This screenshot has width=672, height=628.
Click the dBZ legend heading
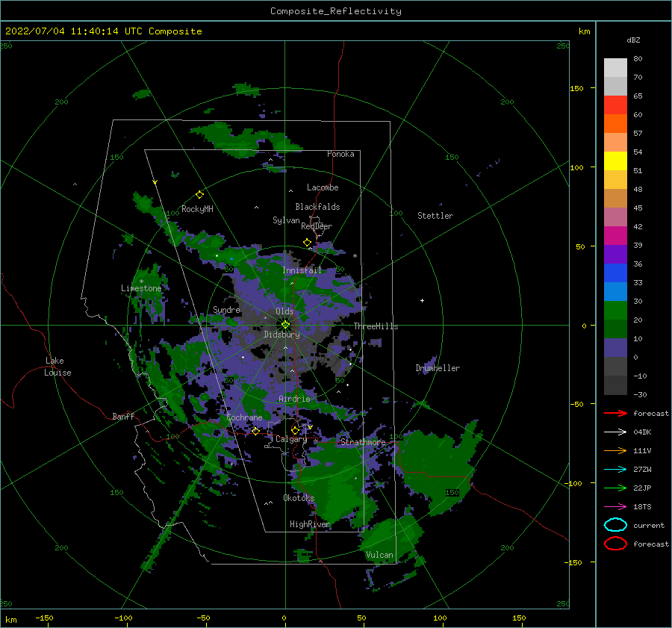click(633, 40)
